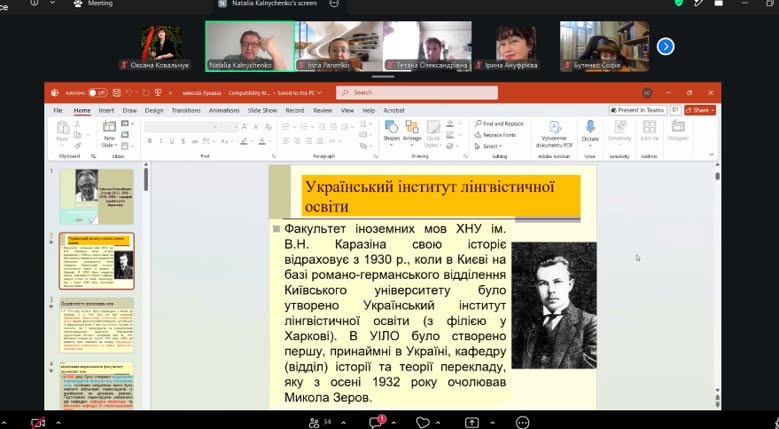Open the Slide Show ribbon tab
This screenshot has width=779, height=429.
coord(262,110)
